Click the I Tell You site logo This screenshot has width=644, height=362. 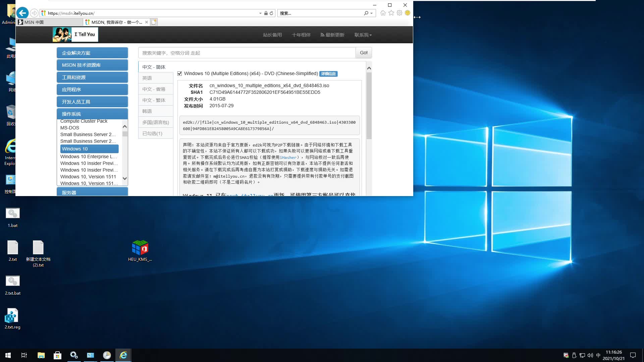(75, 35)
